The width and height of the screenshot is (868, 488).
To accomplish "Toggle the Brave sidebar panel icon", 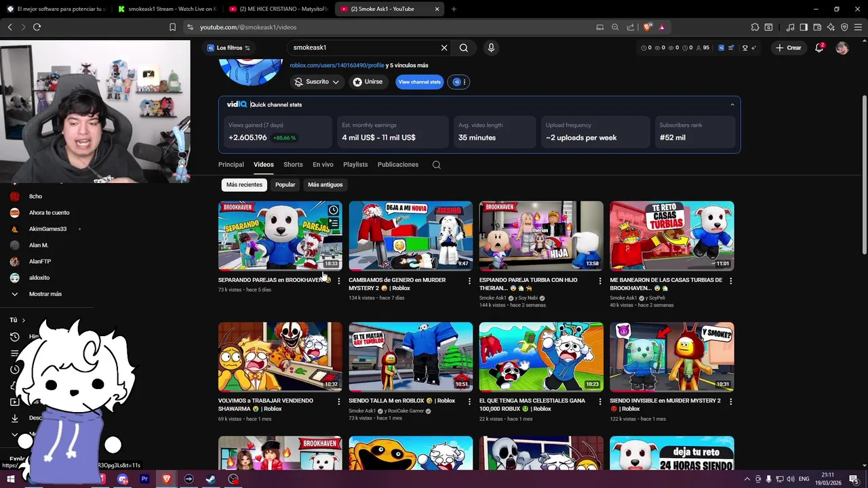I will pyautogui.click(x=804, y=27).
